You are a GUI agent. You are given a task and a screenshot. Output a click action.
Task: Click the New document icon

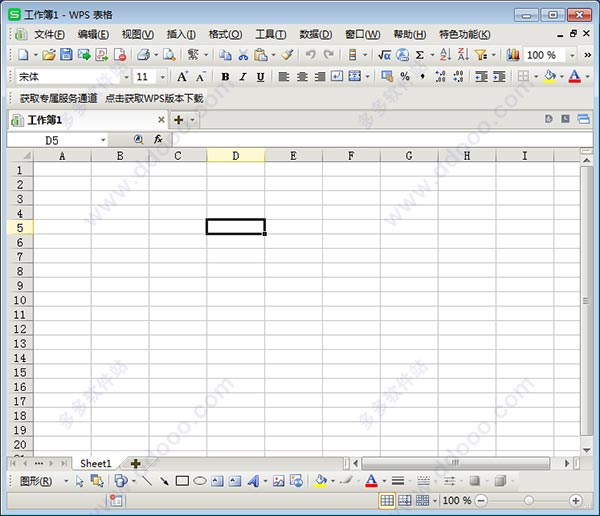point(23,55)
